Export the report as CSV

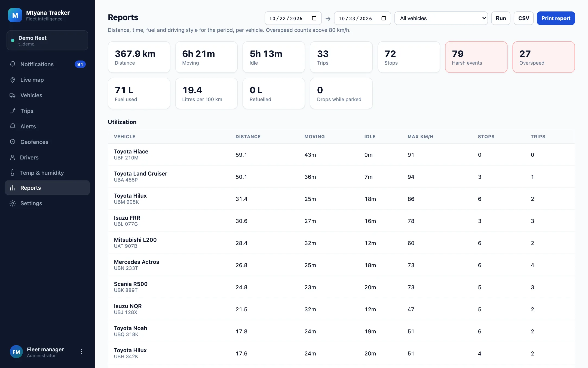(523, 18)
